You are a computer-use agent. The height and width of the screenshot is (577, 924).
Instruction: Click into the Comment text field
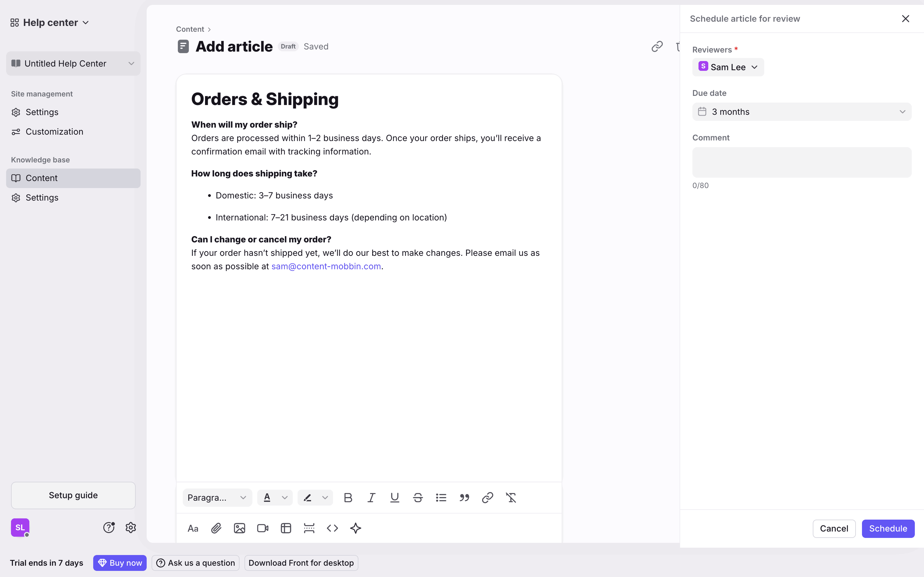tap(801, 162)
